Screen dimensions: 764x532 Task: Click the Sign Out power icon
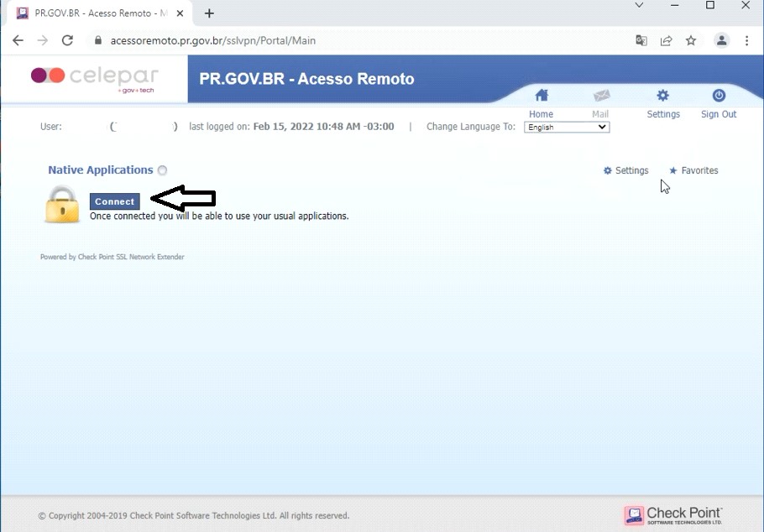coord(719,96)
